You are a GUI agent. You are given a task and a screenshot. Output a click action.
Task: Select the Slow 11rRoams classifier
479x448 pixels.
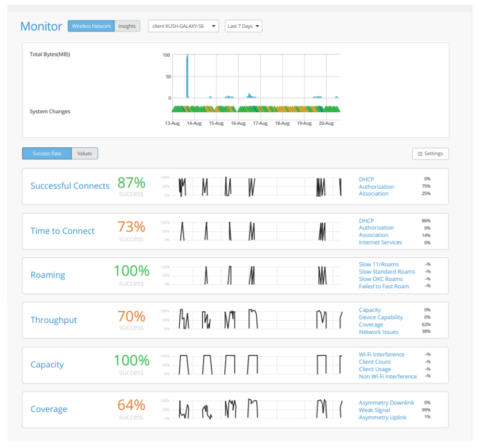point(379,265)
